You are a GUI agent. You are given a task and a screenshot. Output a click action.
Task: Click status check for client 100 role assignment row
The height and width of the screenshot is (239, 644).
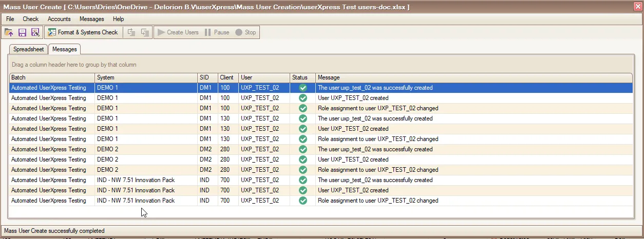tap(303, 108)
